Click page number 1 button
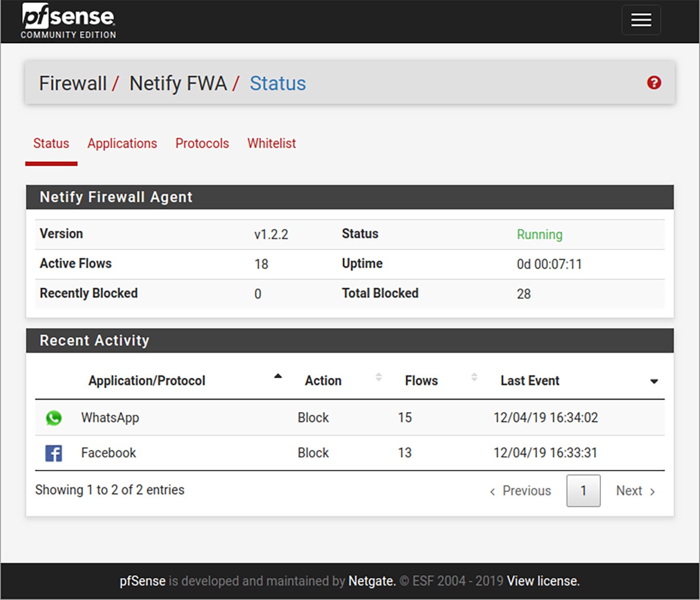 (x=583, y=491)
